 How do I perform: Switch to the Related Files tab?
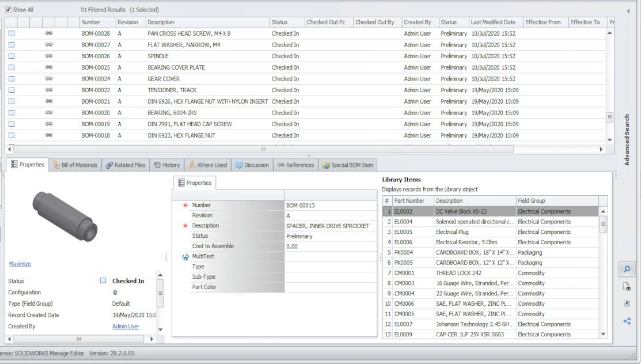click(126, 165)
